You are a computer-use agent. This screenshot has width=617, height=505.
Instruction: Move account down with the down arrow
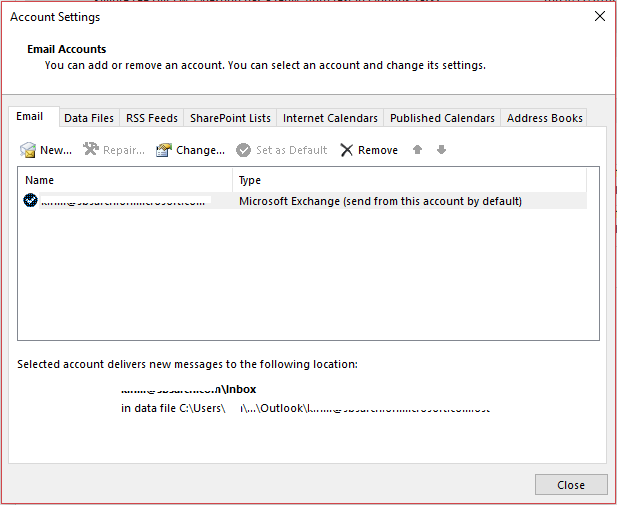pos(442,150)
